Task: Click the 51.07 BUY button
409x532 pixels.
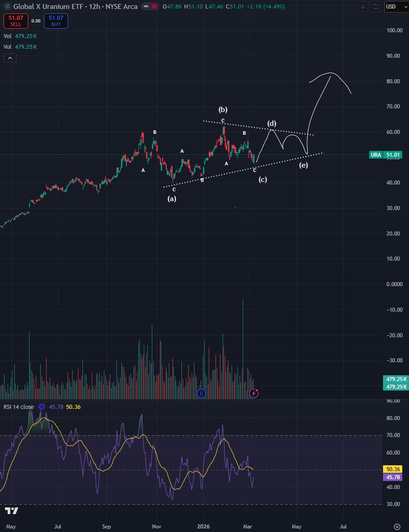Action: pyautogui.click(x=56, y=21)
